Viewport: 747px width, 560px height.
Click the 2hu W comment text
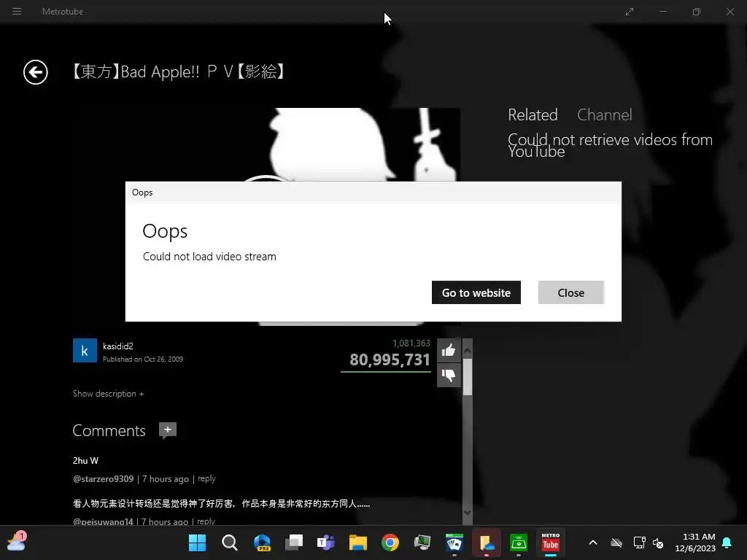click(x=86, y=461)
